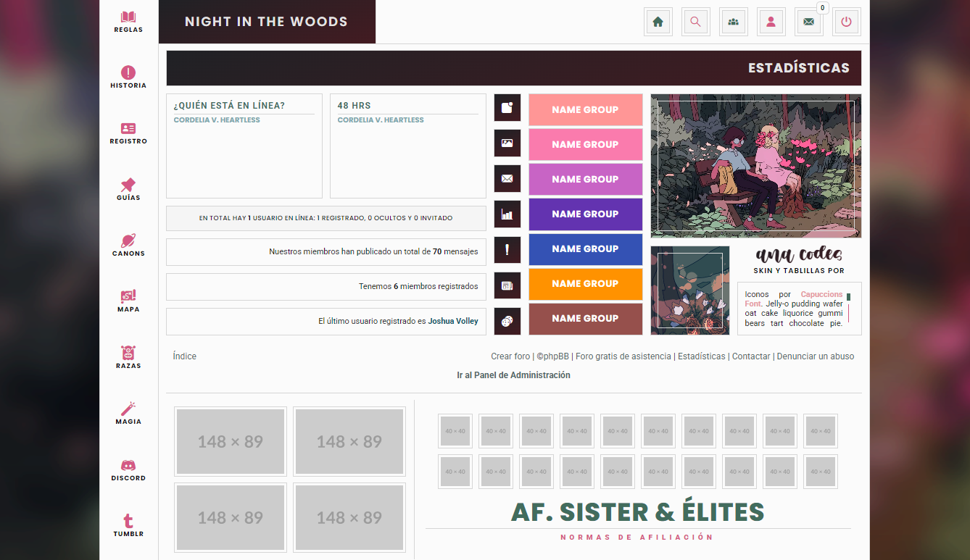The image size is (970, 560).
Task: Open the Guías pin icon
Action: [x=128, y=185]
